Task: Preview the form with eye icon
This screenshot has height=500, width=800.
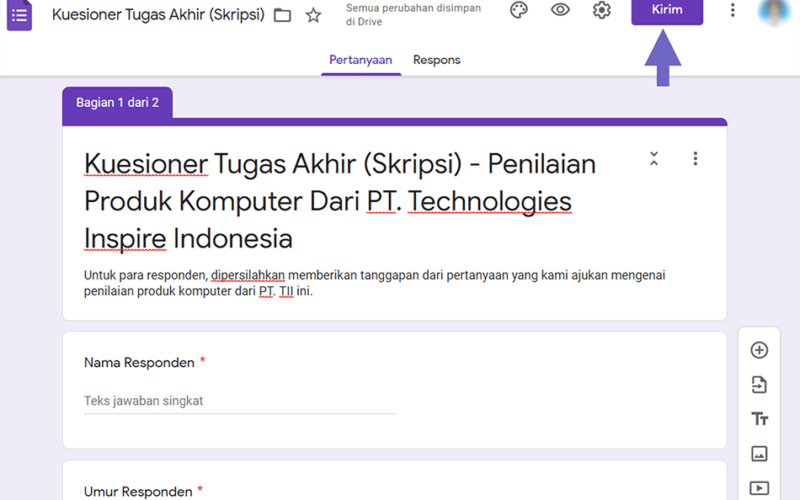Action: click(x=560, y=10)
